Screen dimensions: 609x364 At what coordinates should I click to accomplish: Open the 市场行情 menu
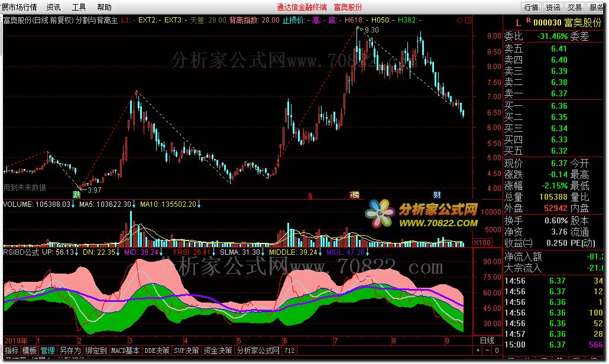[x=21, y=7]
